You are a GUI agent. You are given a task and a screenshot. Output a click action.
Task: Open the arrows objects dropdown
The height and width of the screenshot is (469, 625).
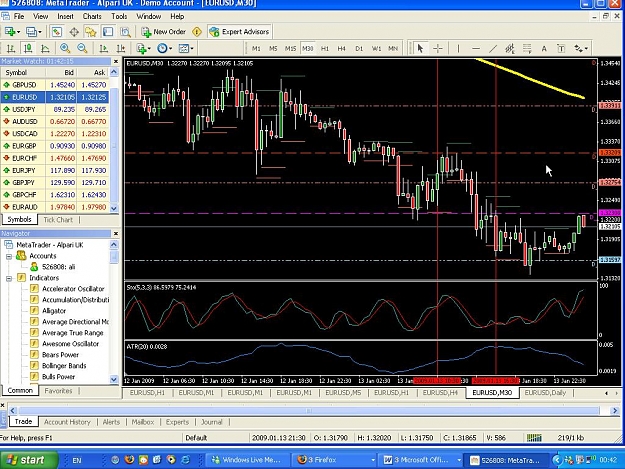pos(581,48)
